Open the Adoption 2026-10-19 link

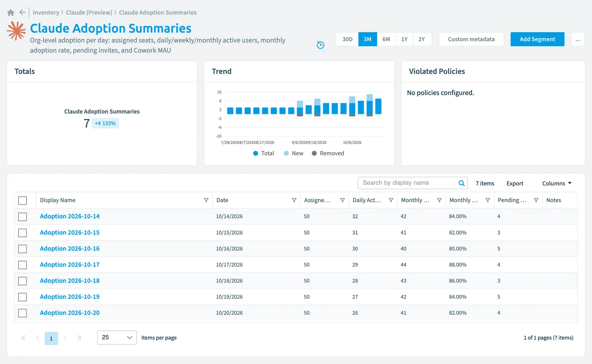tap(70, 297)
